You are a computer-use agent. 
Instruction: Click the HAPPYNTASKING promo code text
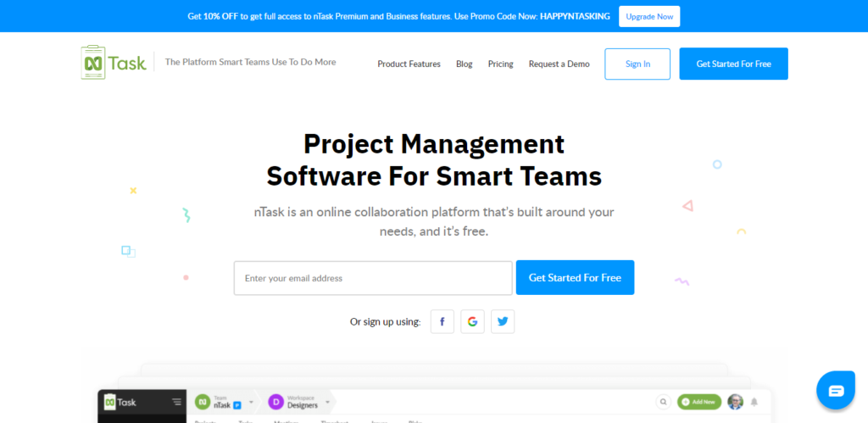point(575,17)
